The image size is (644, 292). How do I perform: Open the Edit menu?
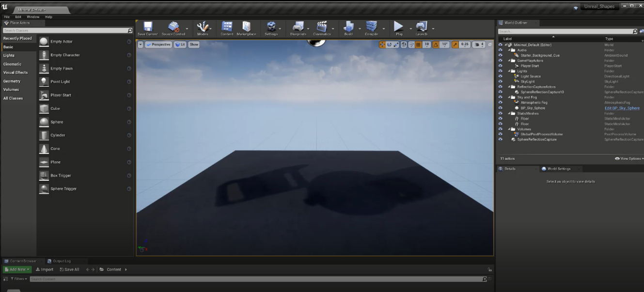coord(18,17)
